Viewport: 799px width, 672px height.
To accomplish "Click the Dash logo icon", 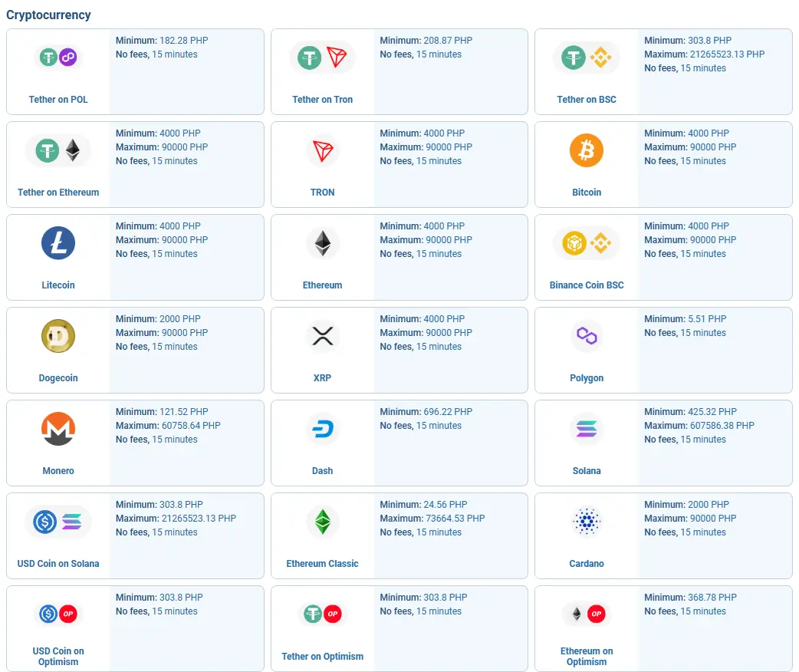I will click(322, 429).
